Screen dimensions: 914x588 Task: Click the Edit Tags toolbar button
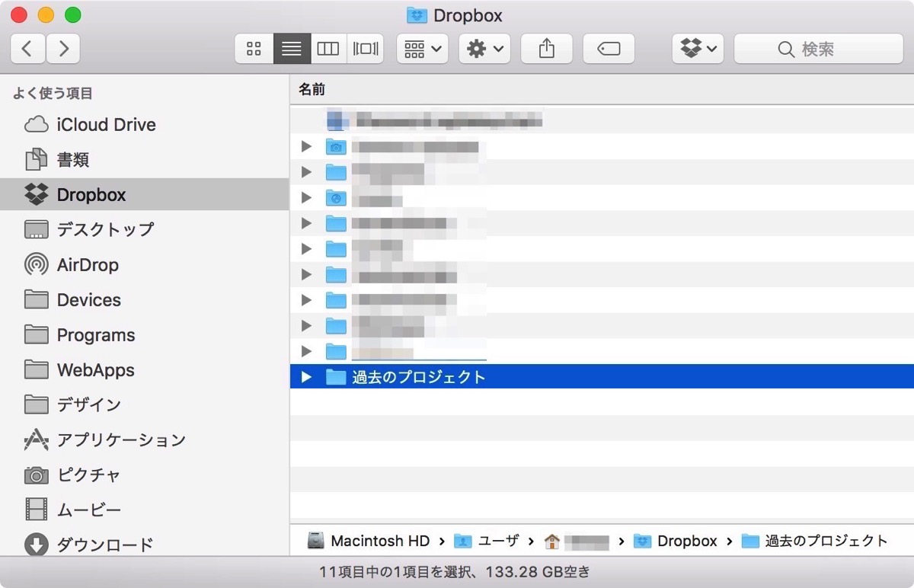point(609,49)
